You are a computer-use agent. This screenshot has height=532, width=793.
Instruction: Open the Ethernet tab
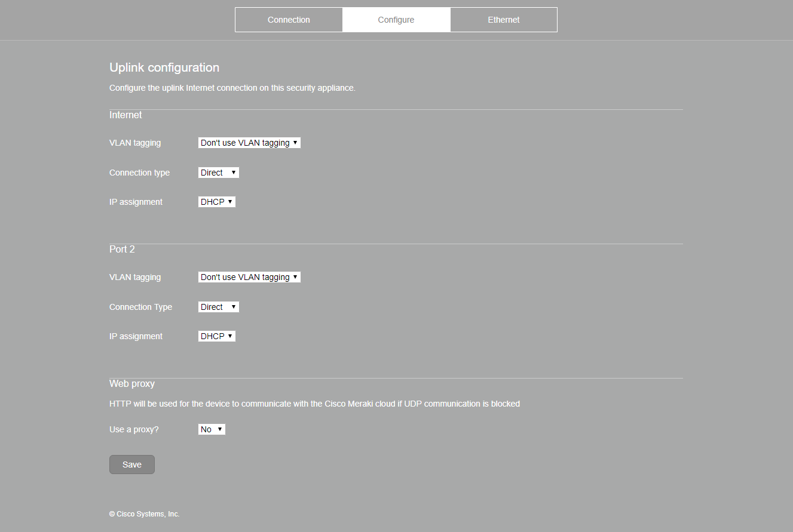point(503,20)
